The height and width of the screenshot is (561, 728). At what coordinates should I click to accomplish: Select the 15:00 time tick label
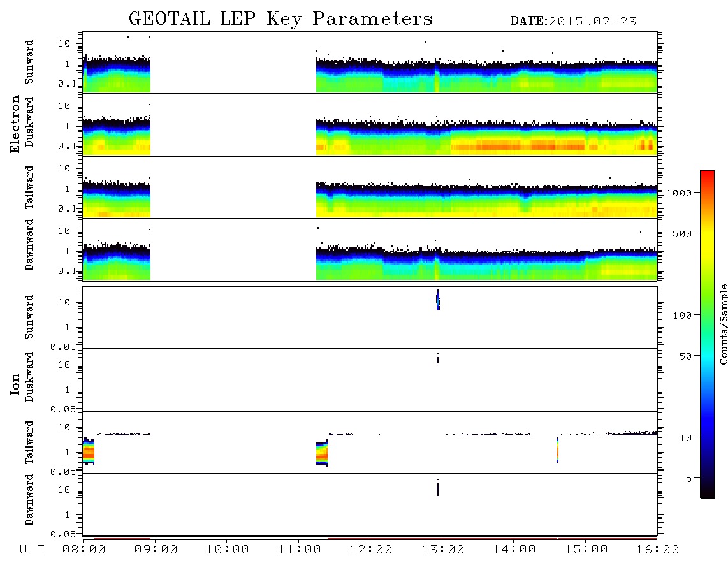tap(586, 550)
